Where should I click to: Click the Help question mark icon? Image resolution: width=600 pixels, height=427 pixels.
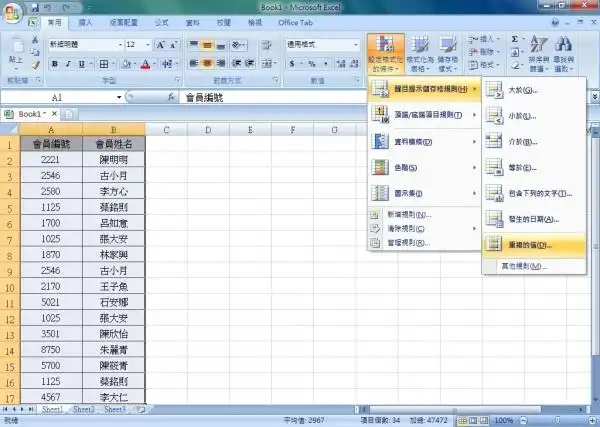pyautogui.click(x=555, y=23)
